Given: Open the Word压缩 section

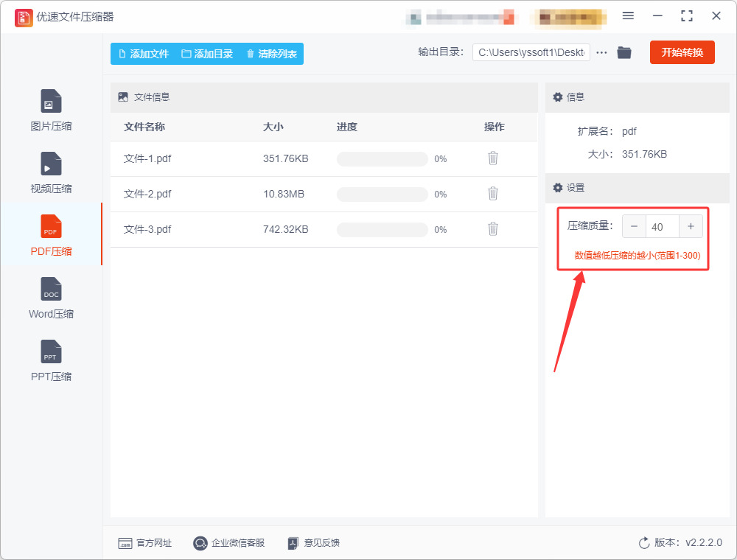Looking at the screenshot, I should click(x=51, y=298).
